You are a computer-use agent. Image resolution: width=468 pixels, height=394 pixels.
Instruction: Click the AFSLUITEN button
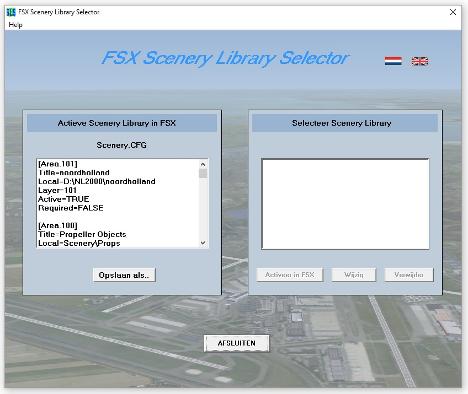(236, 343)
